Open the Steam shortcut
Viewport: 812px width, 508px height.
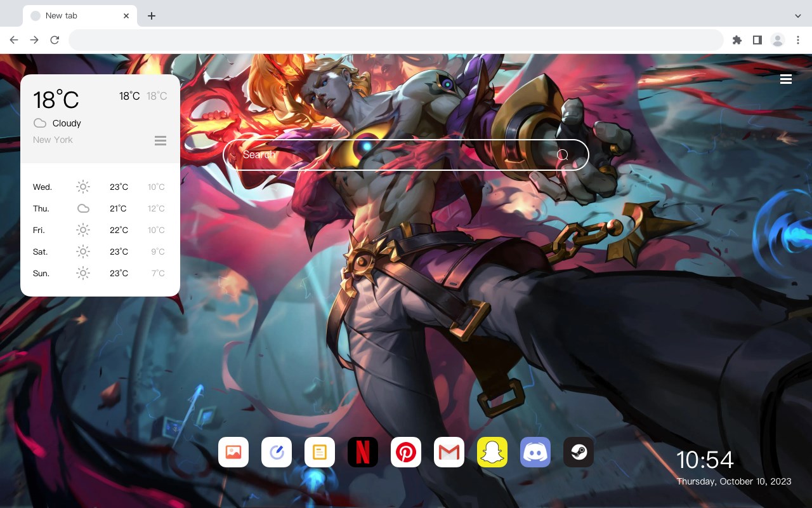579,452
